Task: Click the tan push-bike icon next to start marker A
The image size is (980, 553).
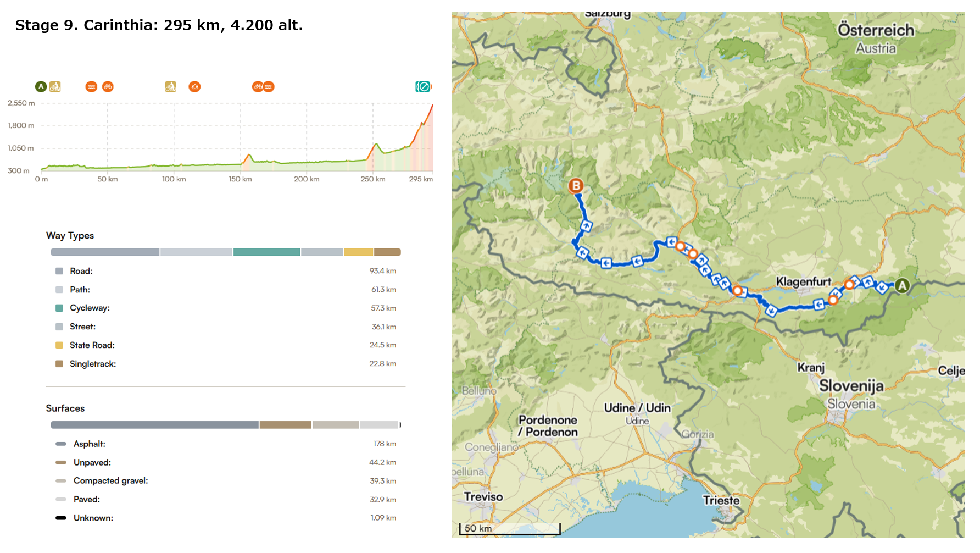Action: pos(55,86)
